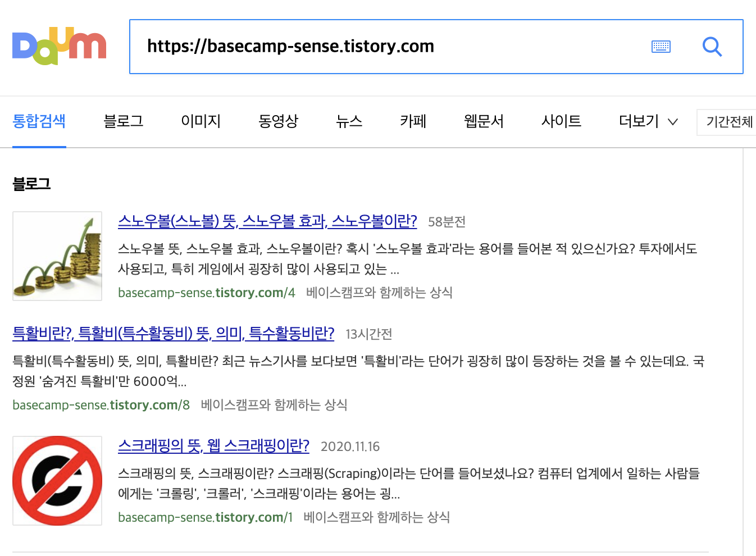756x556 pixels.
Task: Click the 58분전 timestamp
Action: click(447, 222)
